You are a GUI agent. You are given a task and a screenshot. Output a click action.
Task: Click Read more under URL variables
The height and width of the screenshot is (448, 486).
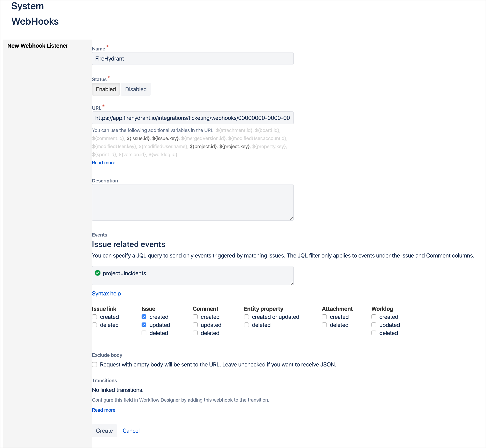(x=103, y=162)
